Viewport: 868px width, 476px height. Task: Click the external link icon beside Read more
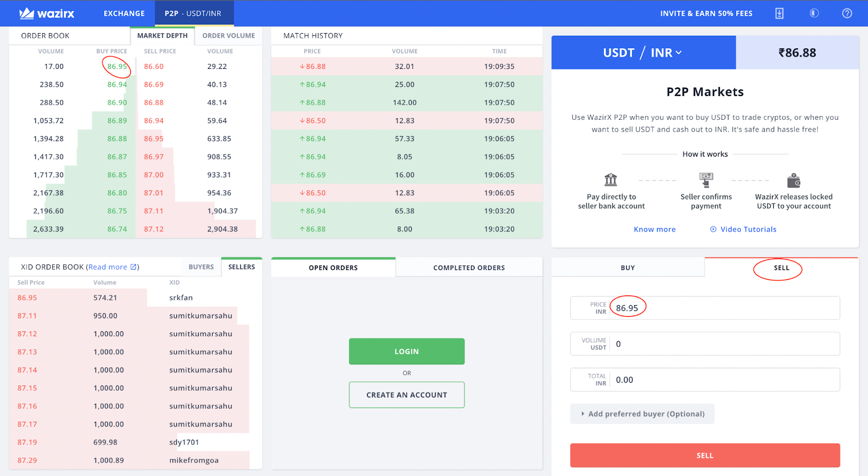pos(133,267)
